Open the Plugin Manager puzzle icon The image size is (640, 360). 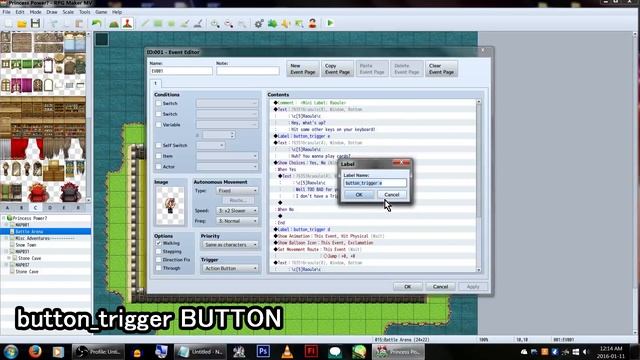click(x=272, y=23)
